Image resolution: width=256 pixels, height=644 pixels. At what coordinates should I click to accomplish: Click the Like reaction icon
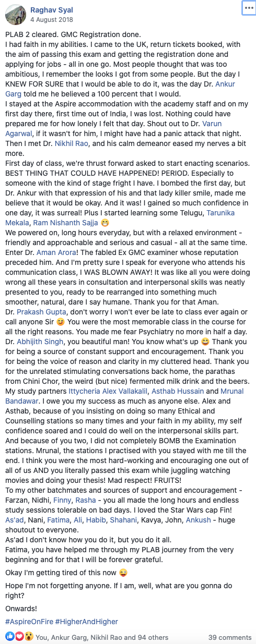[9, 637]
